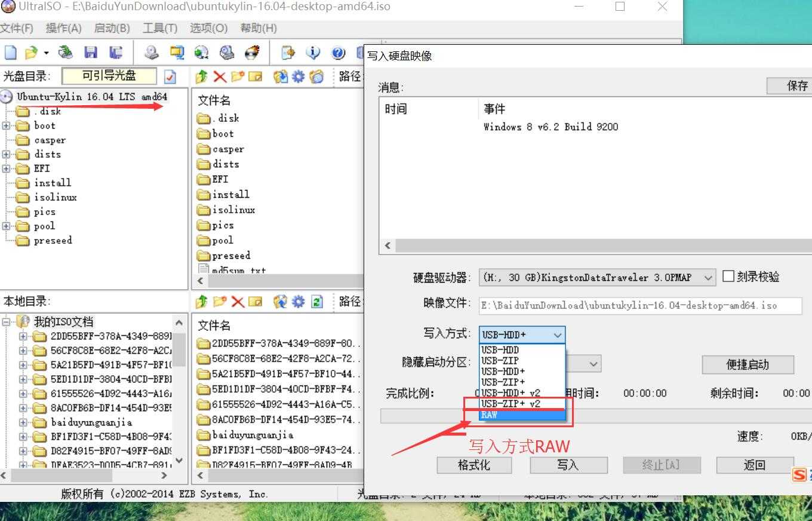Open the 工具(T) menu
The image size is (812, 521).
click(x=160, y=28)
